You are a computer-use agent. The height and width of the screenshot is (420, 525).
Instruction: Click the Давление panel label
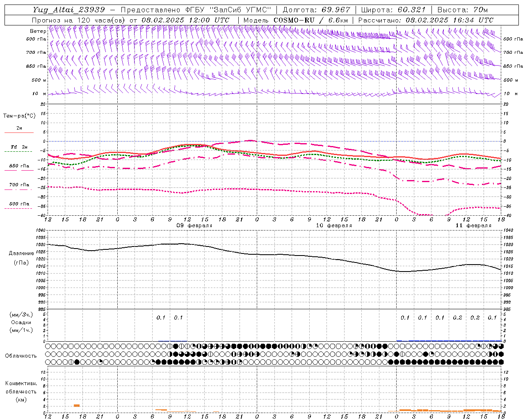point(21,253)
